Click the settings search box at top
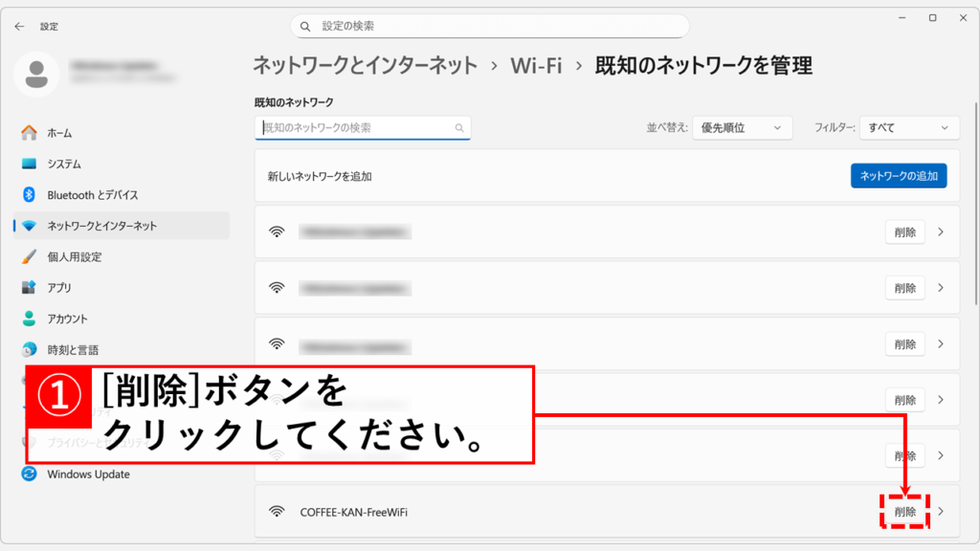Viewport: 980px width, 551px height. tap(489, 26)
